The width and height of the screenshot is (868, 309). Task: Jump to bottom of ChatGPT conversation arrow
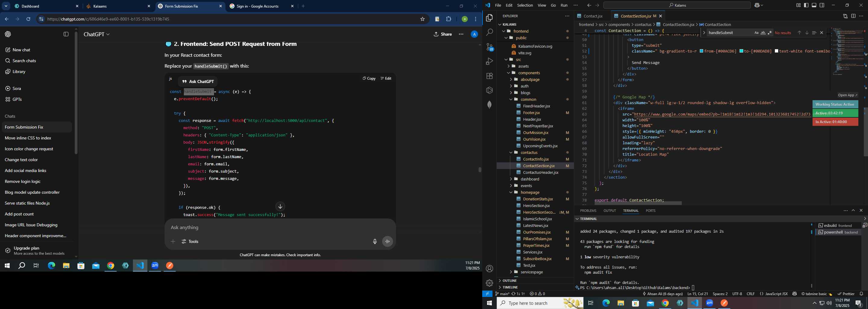(x=280, y=206)
